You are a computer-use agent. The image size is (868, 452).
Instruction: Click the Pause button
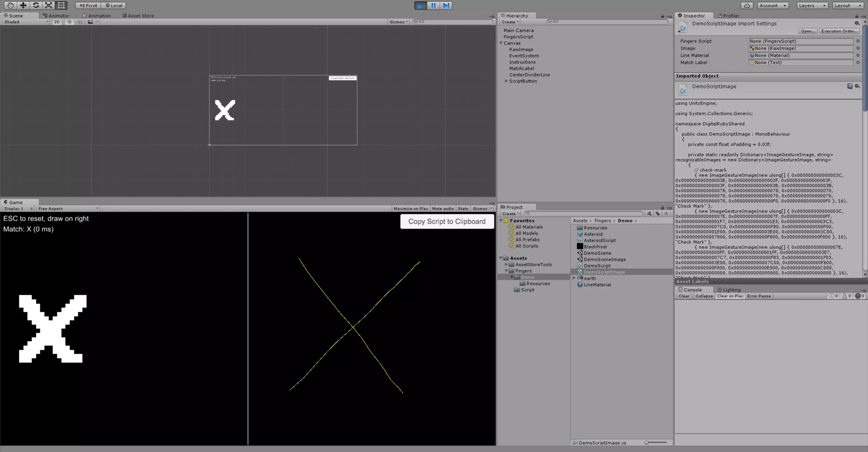(x=433, y=5)
